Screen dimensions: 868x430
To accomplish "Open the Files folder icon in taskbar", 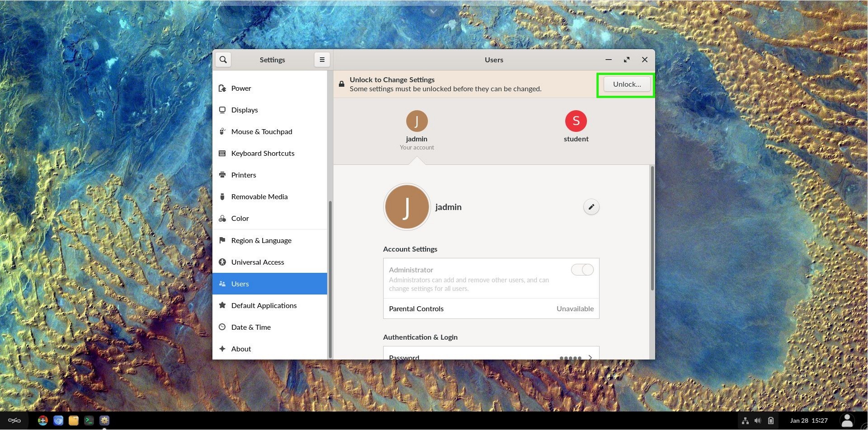I will point(74,421).
